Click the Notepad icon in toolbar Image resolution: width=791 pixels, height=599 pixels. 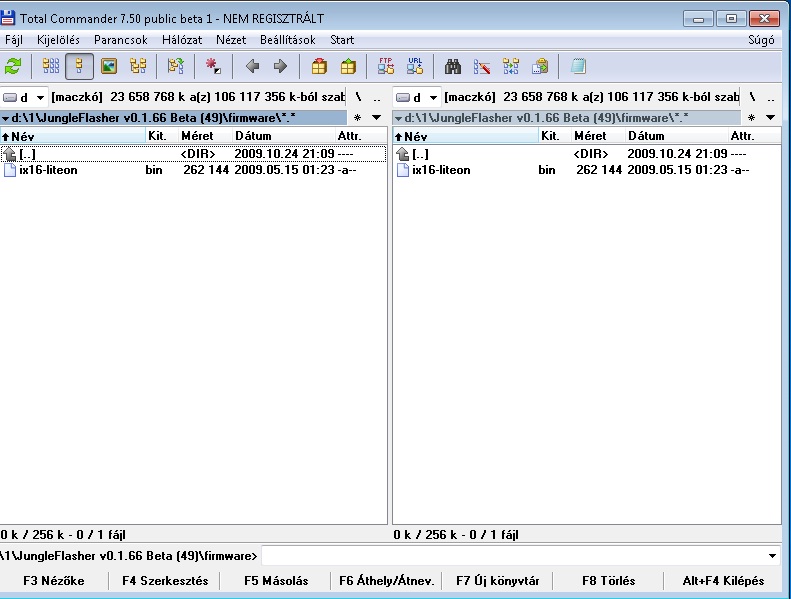point(578,67)
